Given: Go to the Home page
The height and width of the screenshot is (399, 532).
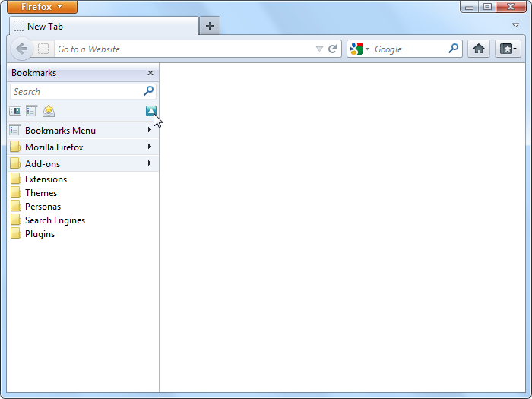Looking at the screenshot, I should pyautogui.click(x=478, y=49).
